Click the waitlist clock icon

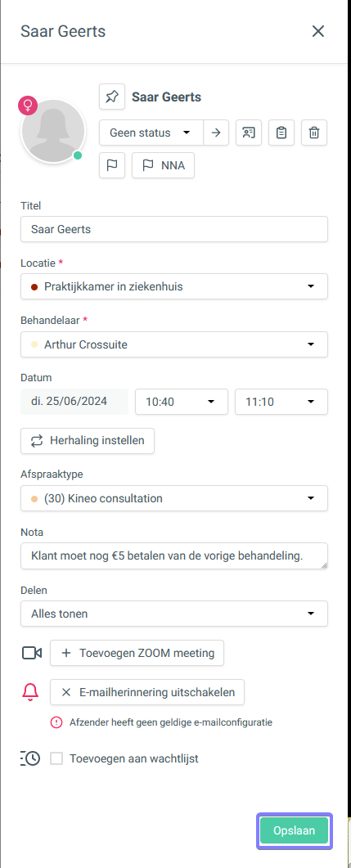pos(31,758)
